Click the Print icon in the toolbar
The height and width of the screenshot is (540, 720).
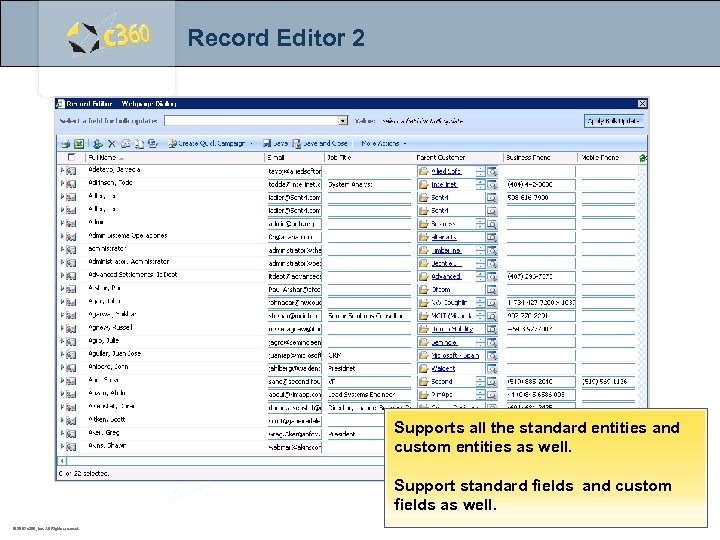tap(65, 144)
